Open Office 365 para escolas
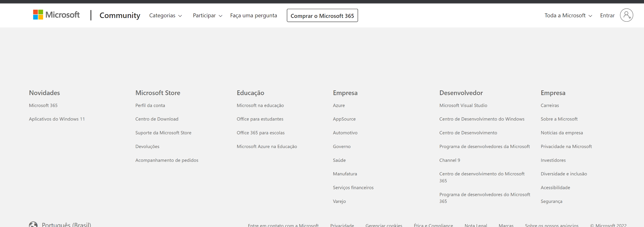 261,133
